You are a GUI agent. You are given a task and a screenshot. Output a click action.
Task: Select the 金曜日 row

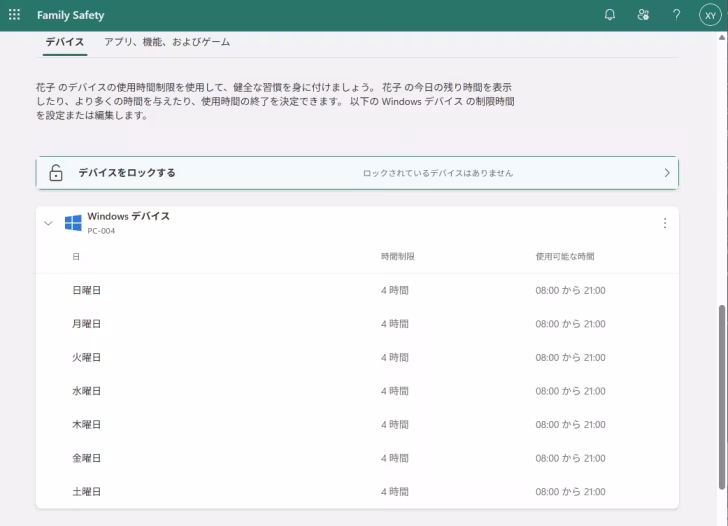pyautogui.click(x=357, y=458)
